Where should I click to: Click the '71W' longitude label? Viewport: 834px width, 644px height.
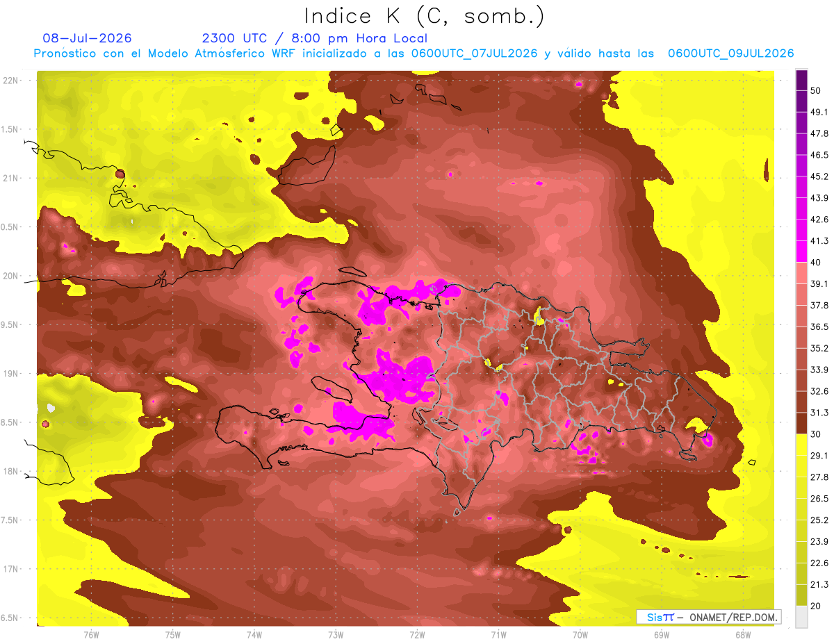point(498,635)
